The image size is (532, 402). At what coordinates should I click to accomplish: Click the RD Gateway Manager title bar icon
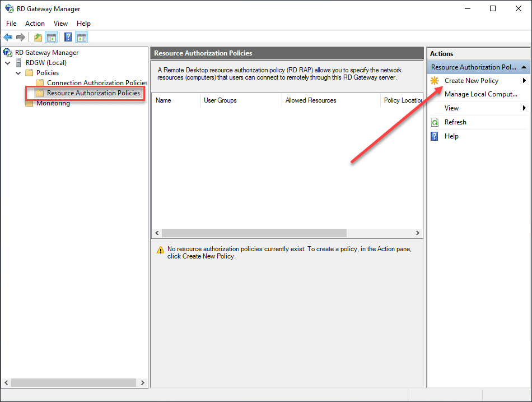(9, 8)
